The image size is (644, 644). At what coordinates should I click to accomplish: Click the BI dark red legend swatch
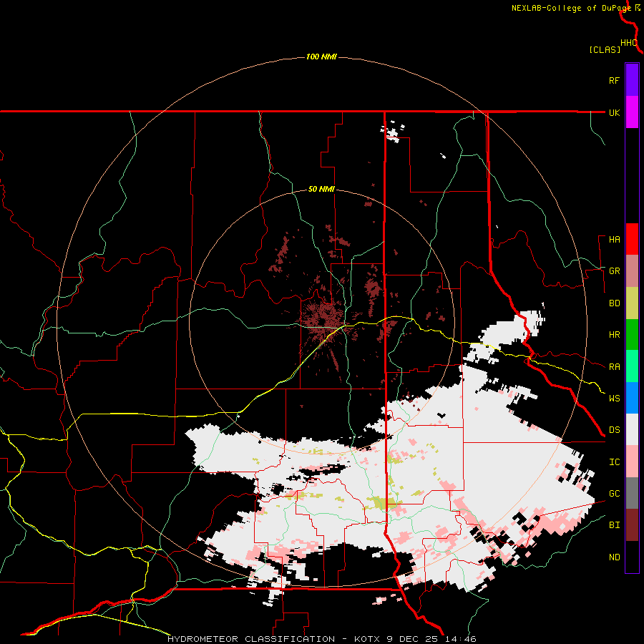[632, 525]
